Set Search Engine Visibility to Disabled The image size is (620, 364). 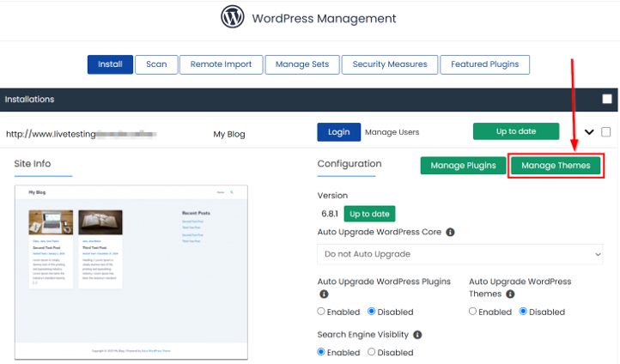pos(371,352)
